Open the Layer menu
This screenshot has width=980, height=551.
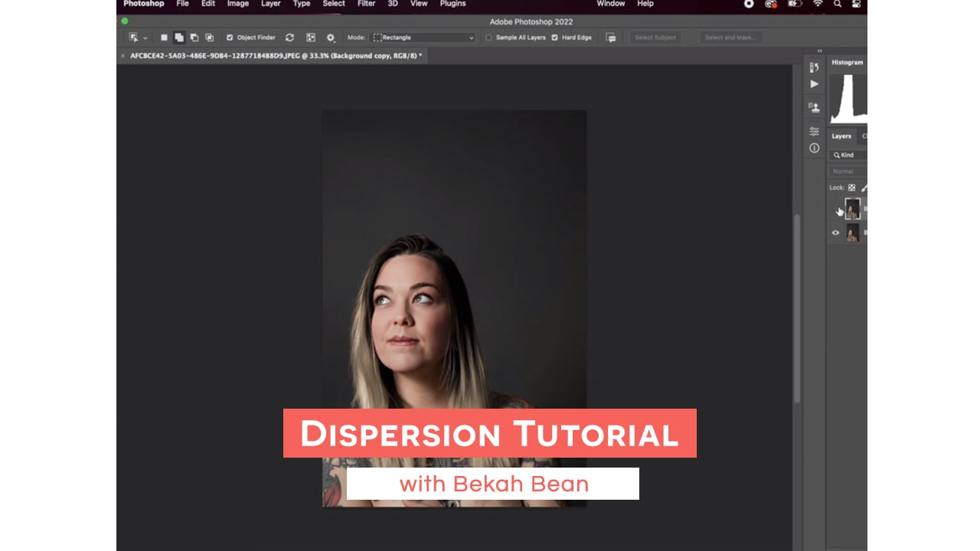pos(271,4)
